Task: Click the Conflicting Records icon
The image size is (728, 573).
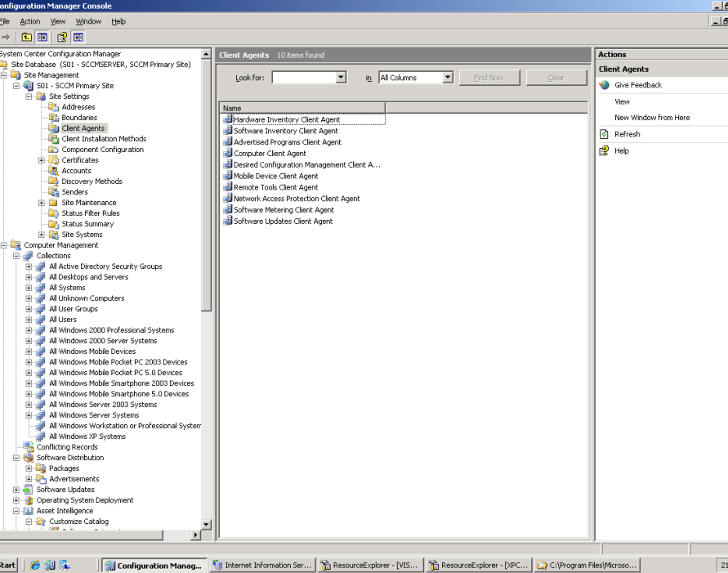Action: point(29,446)
